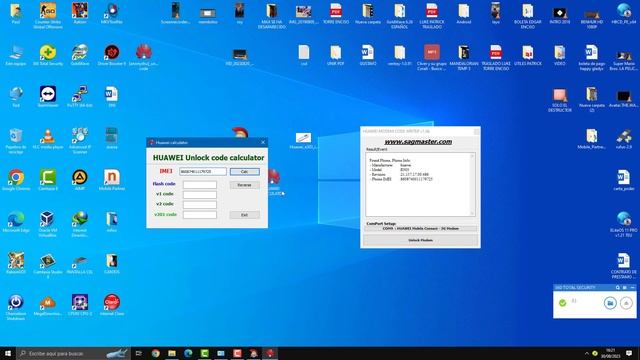The height and width of the screenshot is (360, 640).
Task: Open the Advanced IP Scanner shortcut
Action: [x=80, y=141]
